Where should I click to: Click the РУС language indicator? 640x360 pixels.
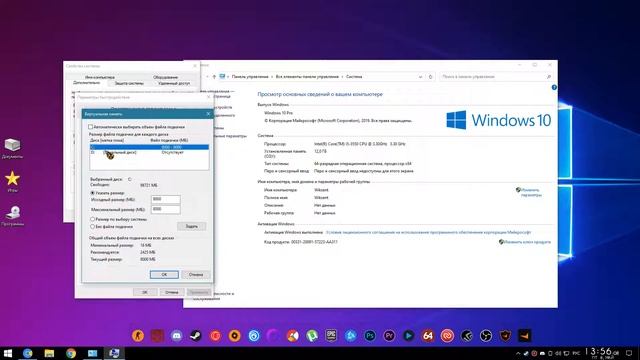click(576, 353)
